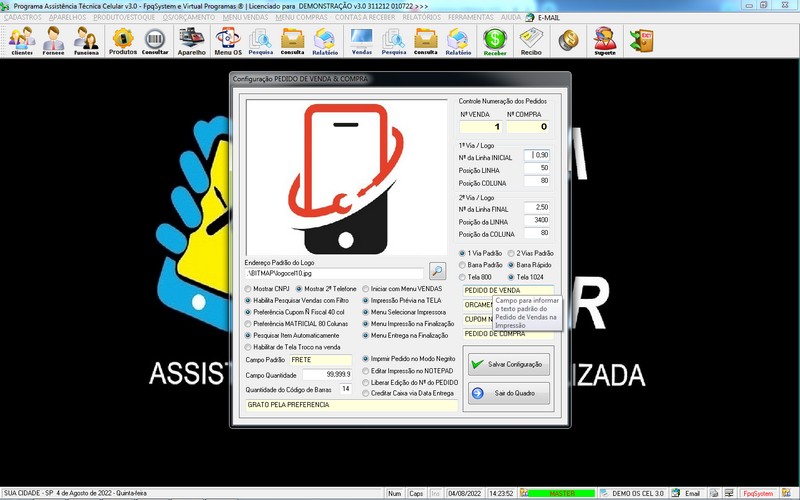Click the phone logo preview image
The image size is (800, 500).
346,177
